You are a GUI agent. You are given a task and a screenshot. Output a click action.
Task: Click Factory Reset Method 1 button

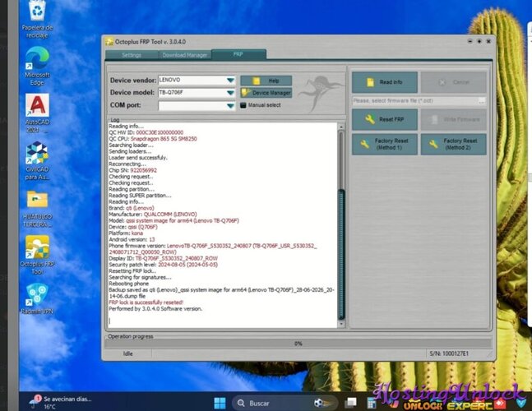coord(385,144)
